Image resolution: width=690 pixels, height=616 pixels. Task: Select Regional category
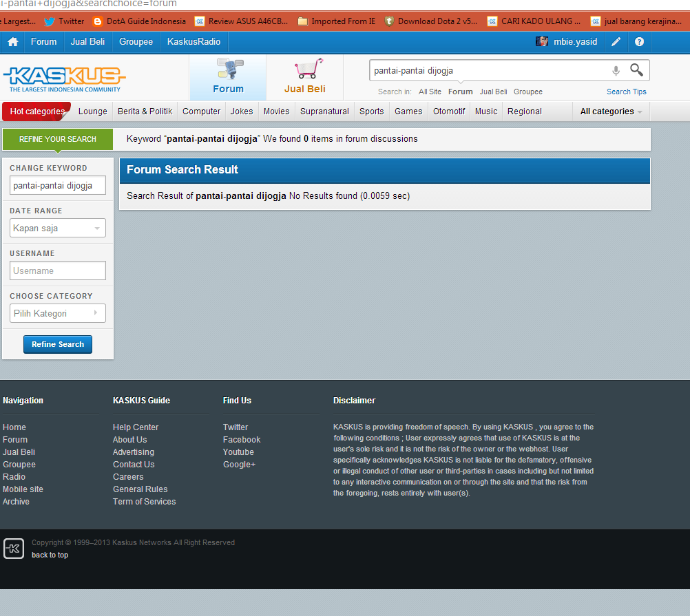coord(525,111)
